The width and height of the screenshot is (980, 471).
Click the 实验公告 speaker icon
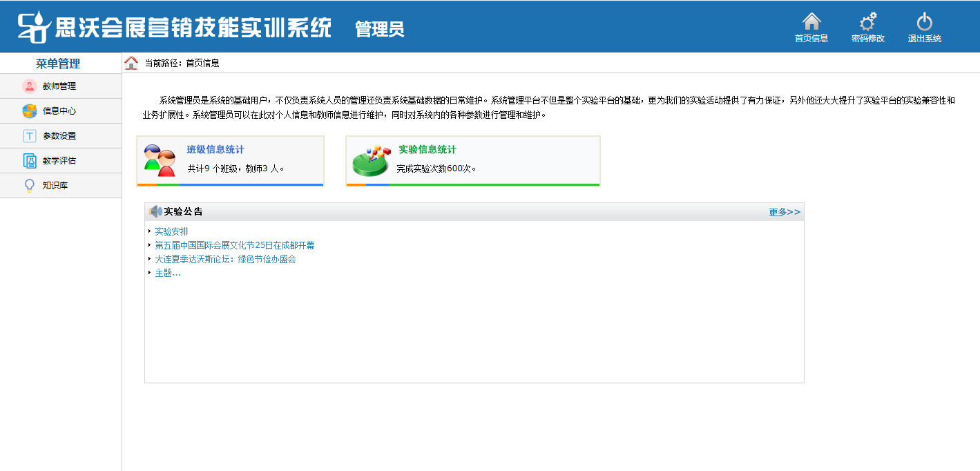[155, 211]
